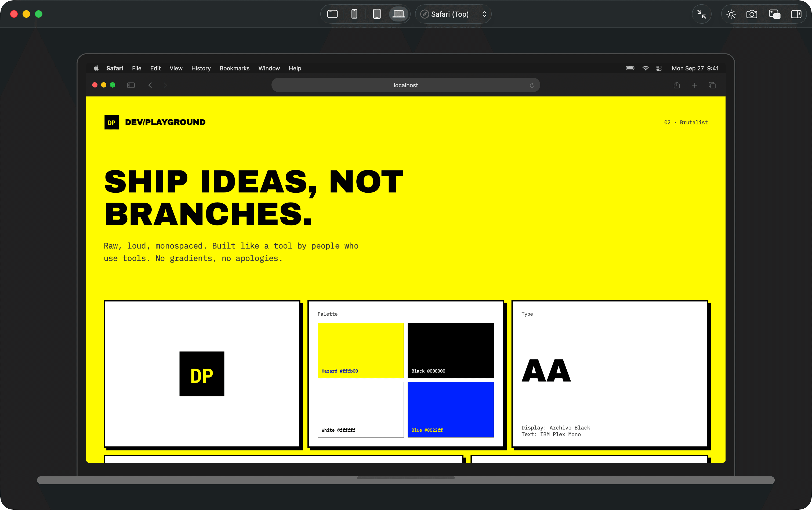Select the desktop window device preset

[x=332, y=14]
